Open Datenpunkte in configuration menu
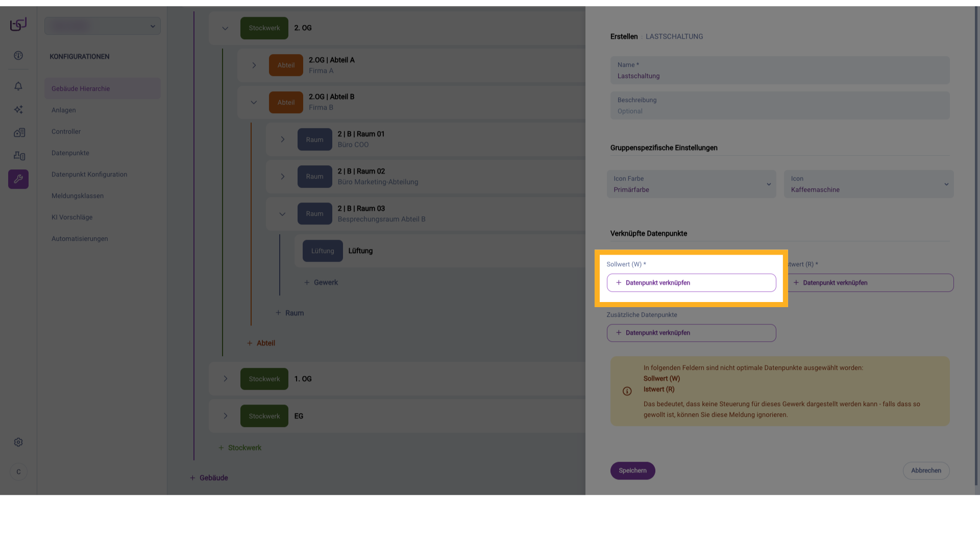Screen dimensions: 980x551 [70, 153]
